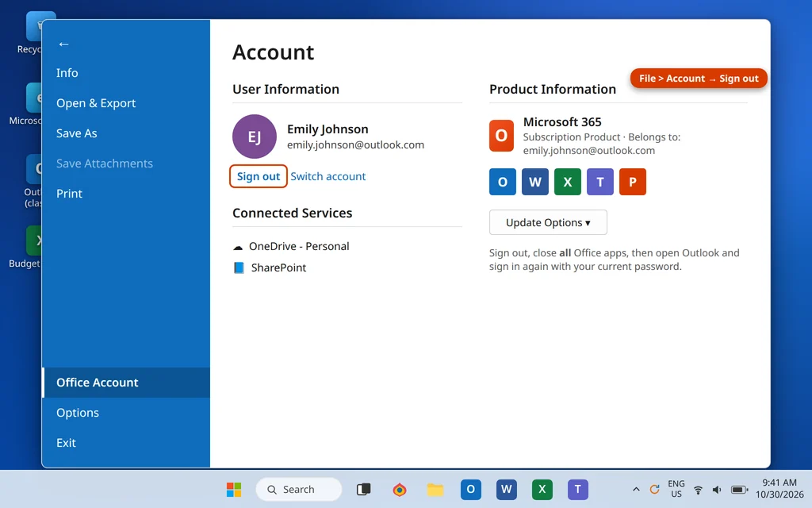This screenshot has height=508, width=812.
Task: Click the Budget Excel desktop icon
Action: click(25, 248)
